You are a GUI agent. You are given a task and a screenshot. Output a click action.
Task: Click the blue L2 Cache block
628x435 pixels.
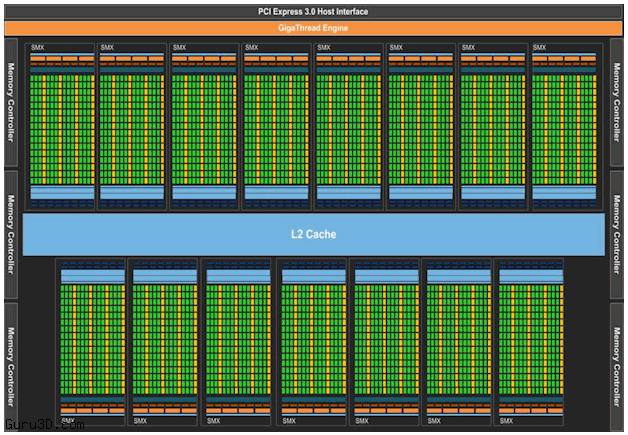(x=314, y=234)
